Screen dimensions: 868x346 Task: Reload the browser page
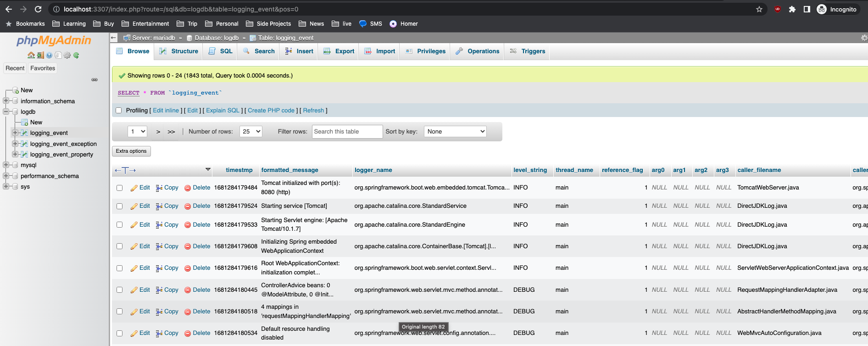click(x=38, y=9)
